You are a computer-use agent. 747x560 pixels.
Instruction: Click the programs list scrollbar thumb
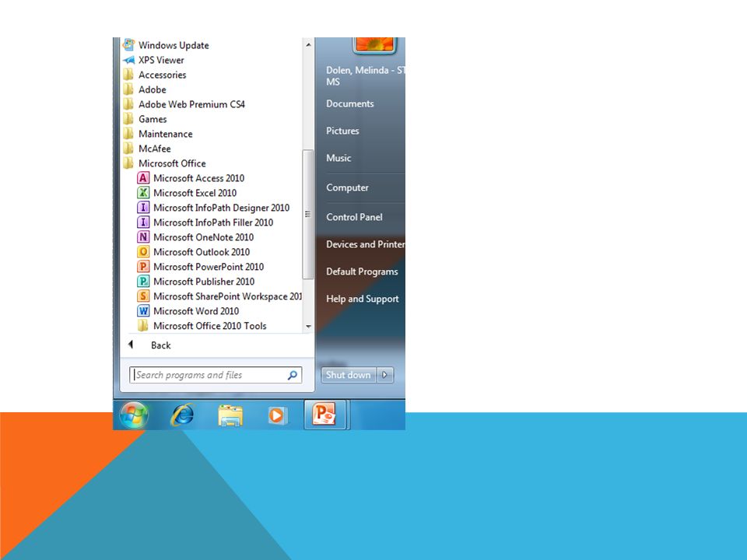(308, 215)
